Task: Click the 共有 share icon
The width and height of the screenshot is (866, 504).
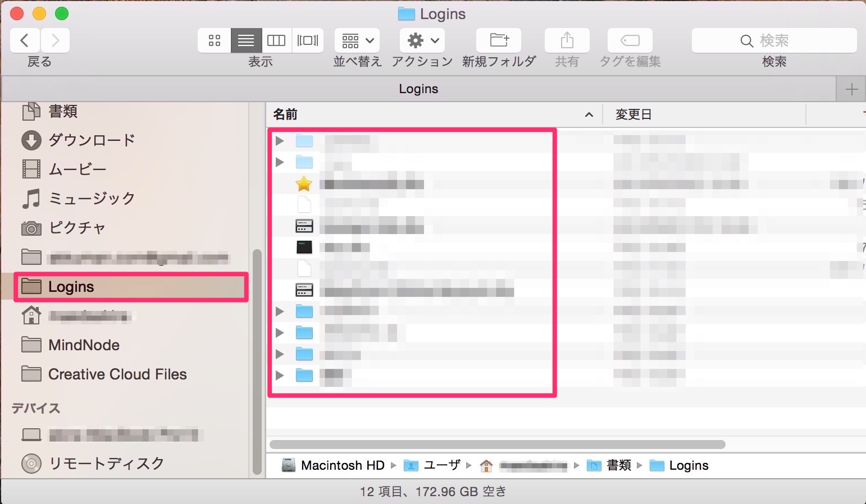Action: click(x=567, y=40)
